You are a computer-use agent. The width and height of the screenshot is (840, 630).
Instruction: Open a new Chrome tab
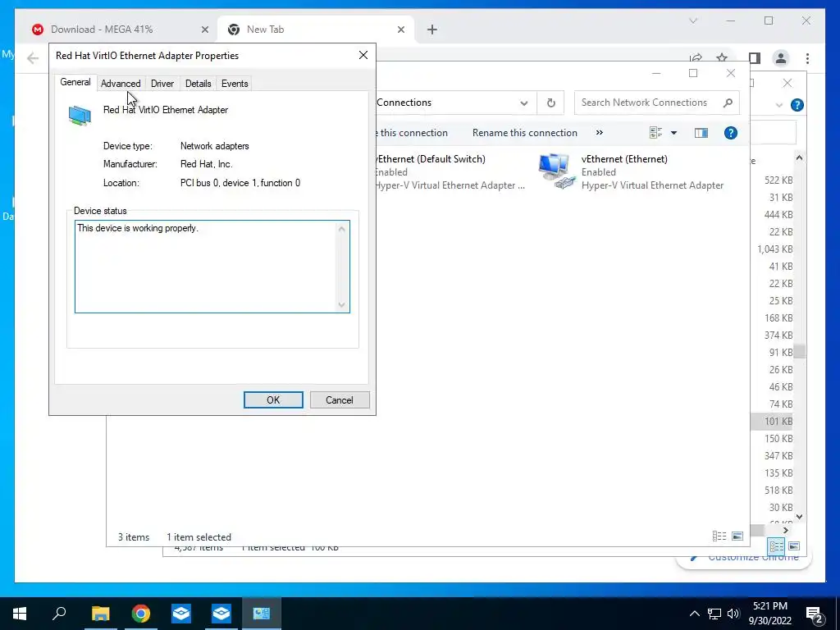432,30
